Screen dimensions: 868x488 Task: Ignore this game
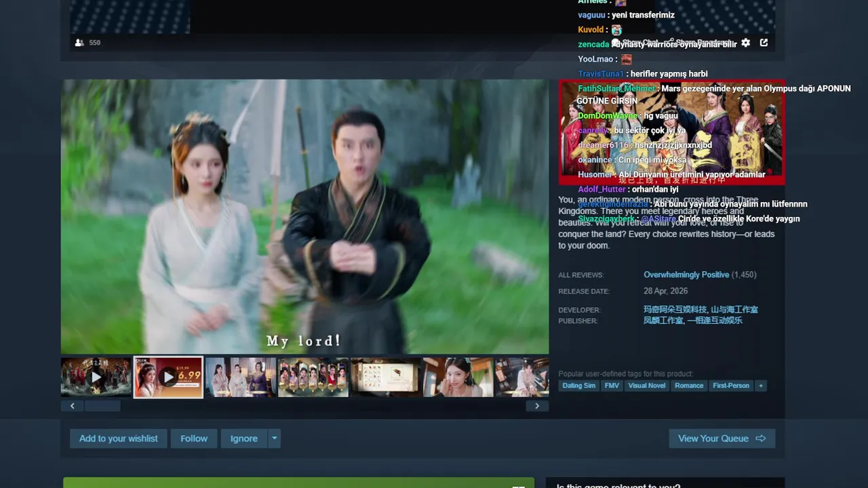[x=244, y=439]
